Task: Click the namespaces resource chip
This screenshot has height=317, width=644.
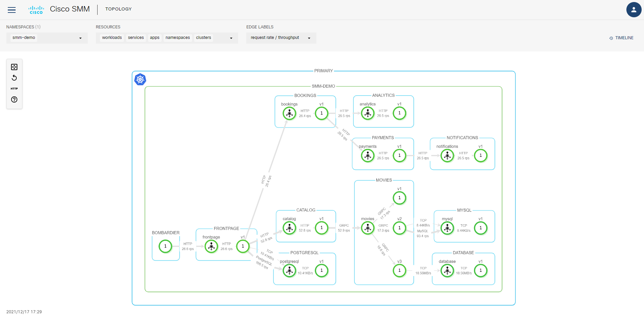Action: pos(178,38)
